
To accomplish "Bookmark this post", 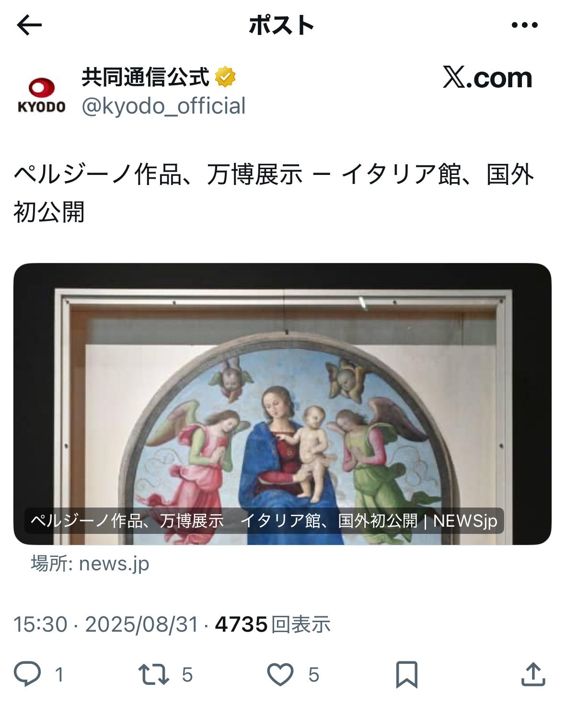I will coord(407,674).
